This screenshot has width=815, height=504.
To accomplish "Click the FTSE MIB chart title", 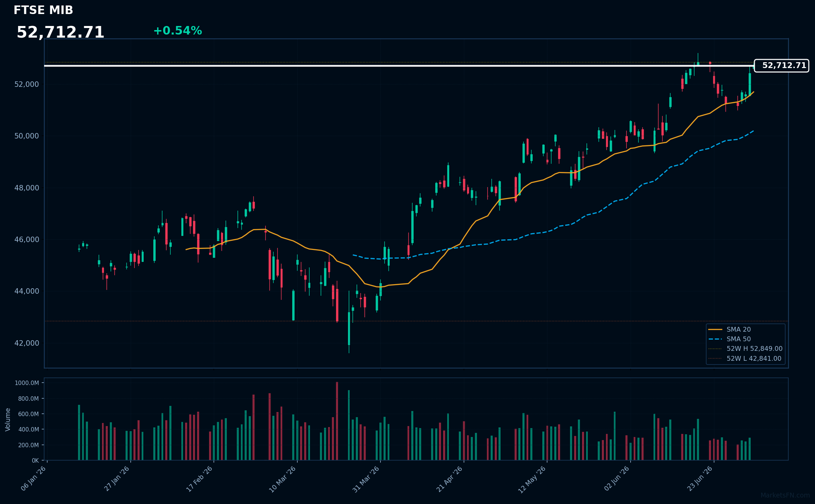I will 43,10.
